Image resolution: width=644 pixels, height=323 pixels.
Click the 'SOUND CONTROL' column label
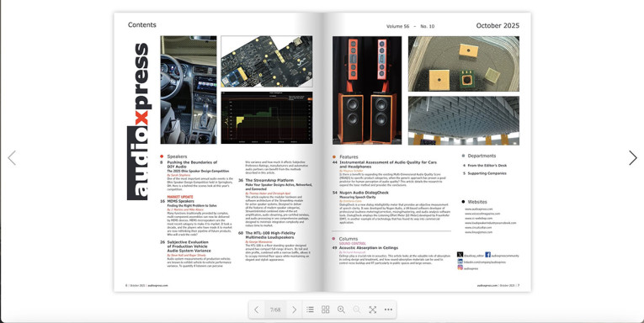point(353,243)
